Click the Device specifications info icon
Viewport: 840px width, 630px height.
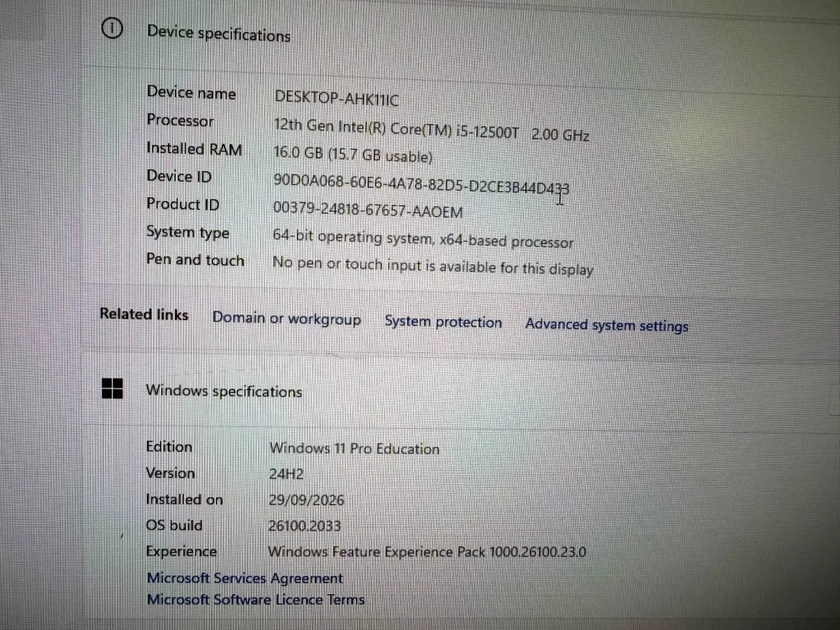point(112,28)
